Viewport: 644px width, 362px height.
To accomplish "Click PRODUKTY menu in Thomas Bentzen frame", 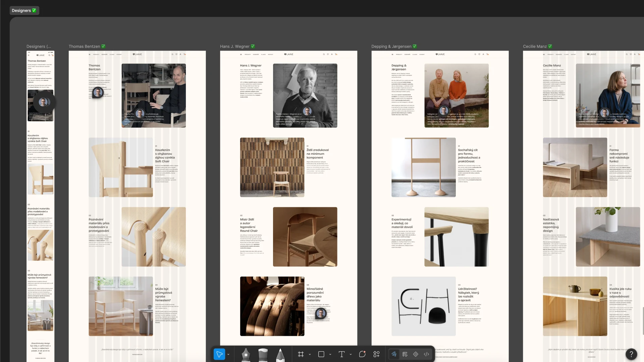I will (96, 54).
